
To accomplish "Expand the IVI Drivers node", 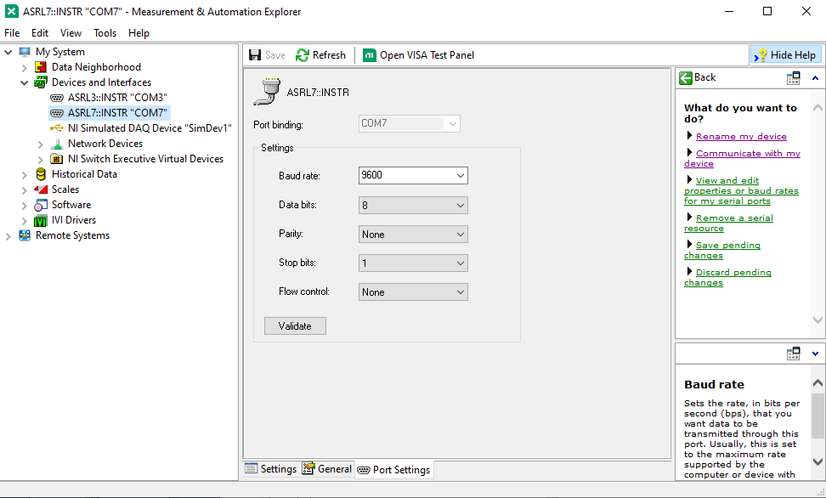I will (x=24, y=221).
